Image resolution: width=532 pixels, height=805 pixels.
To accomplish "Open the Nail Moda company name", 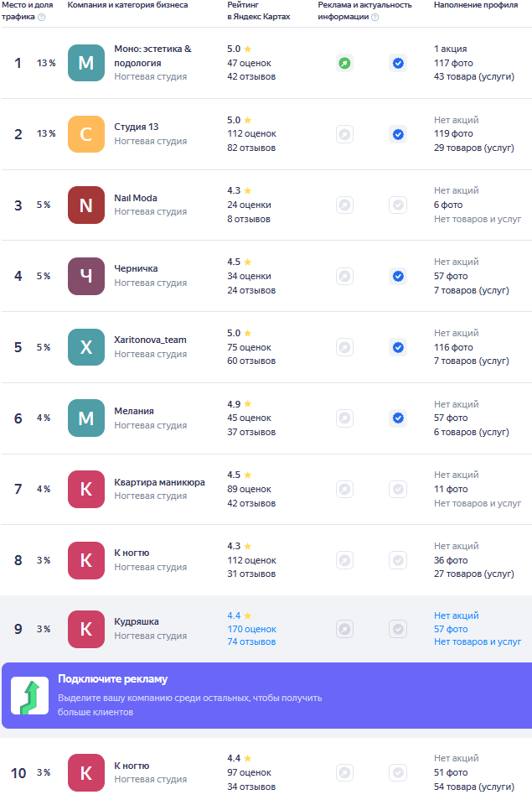I will coord(136,198).
